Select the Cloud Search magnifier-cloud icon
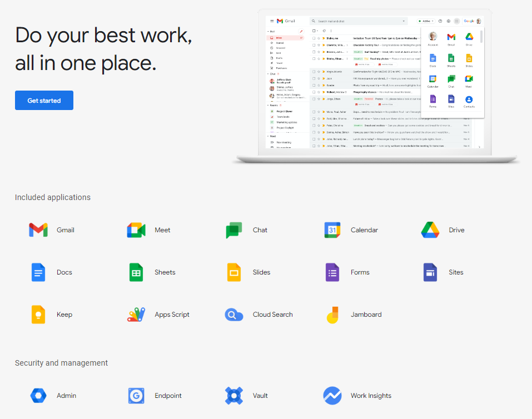This screenshot has width=532, height=419. [234, 315]
